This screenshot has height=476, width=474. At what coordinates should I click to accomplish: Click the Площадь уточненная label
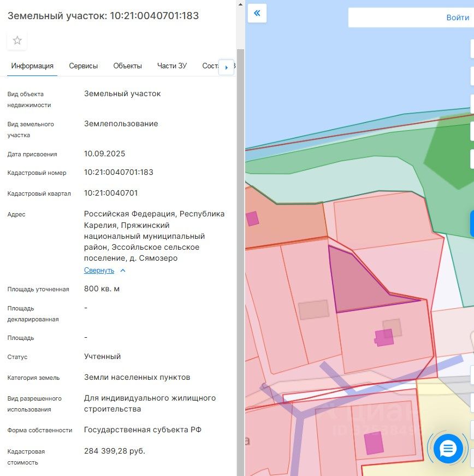38,289
